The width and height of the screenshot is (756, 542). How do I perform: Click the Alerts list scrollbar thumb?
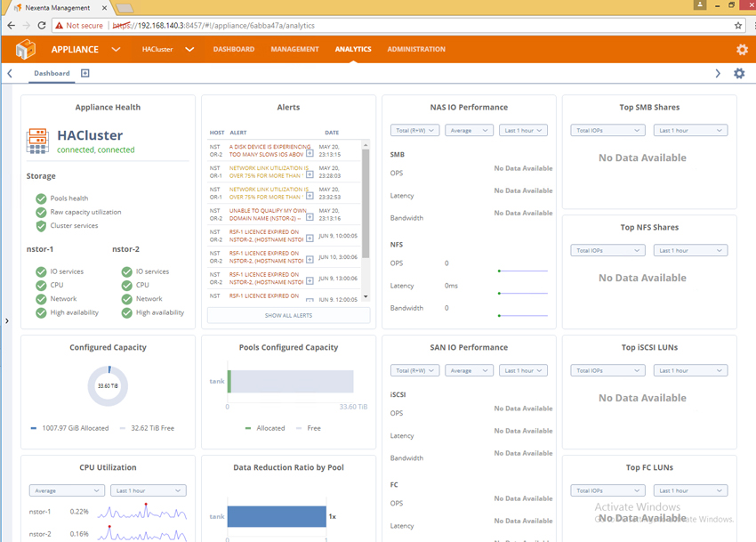pyautogui.click(x=366, y=203)
